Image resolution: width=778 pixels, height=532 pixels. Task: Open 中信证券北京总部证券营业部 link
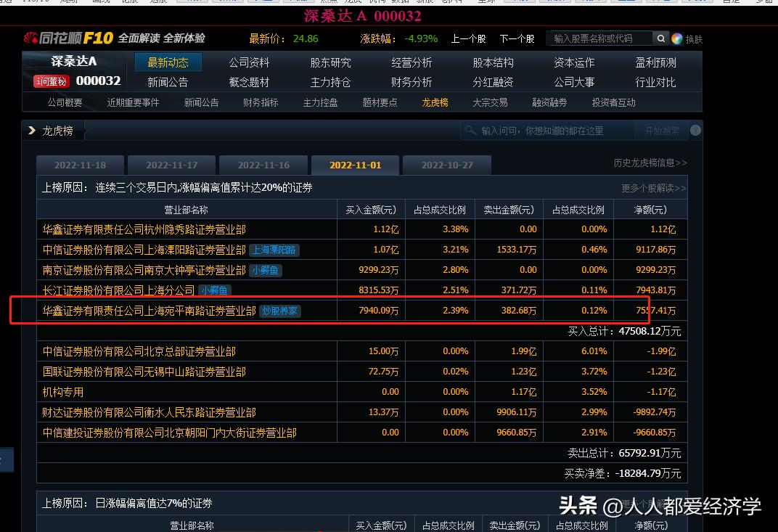point(139,351)
